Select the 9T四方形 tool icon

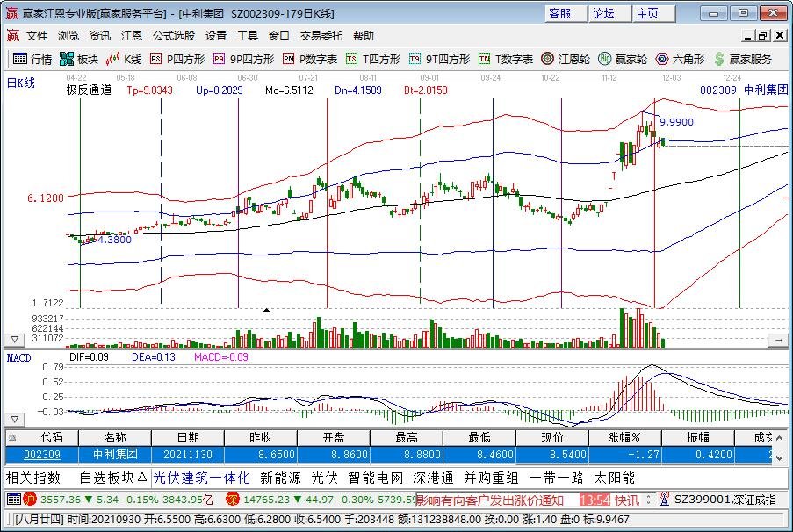coord(415,59)
